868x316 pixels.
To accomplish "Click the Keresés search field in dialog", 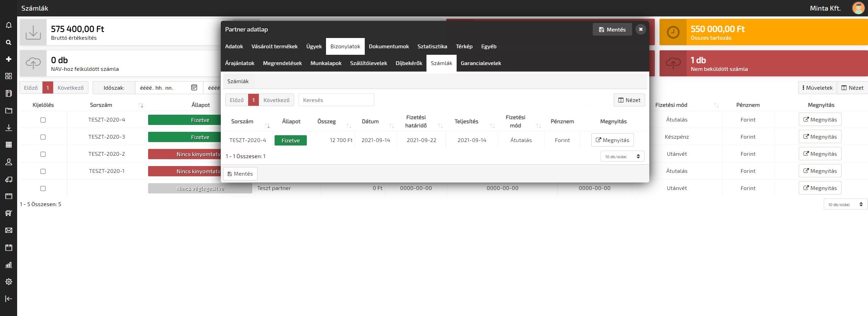I will [336, 100].
